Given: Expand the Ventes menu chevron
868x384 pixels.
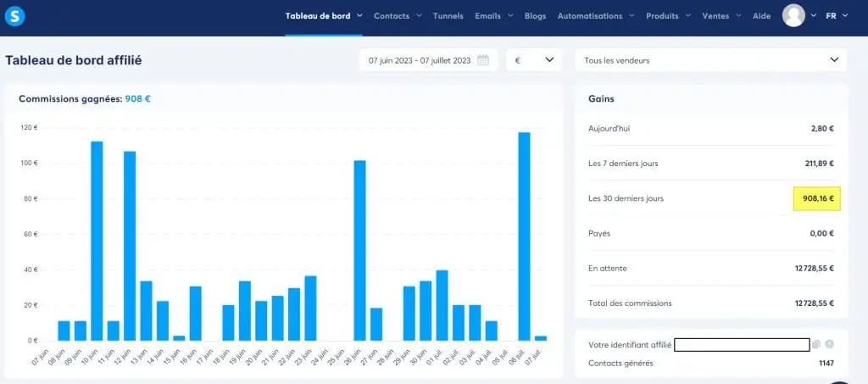Looking at the screenshot, I should tap(738, 15).
